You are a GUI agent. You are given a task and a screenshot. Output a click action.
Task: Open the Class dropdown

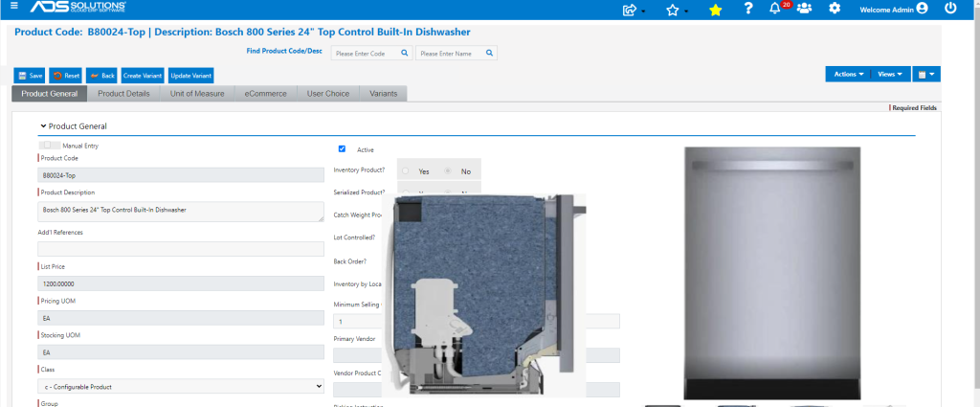[181, 387]
